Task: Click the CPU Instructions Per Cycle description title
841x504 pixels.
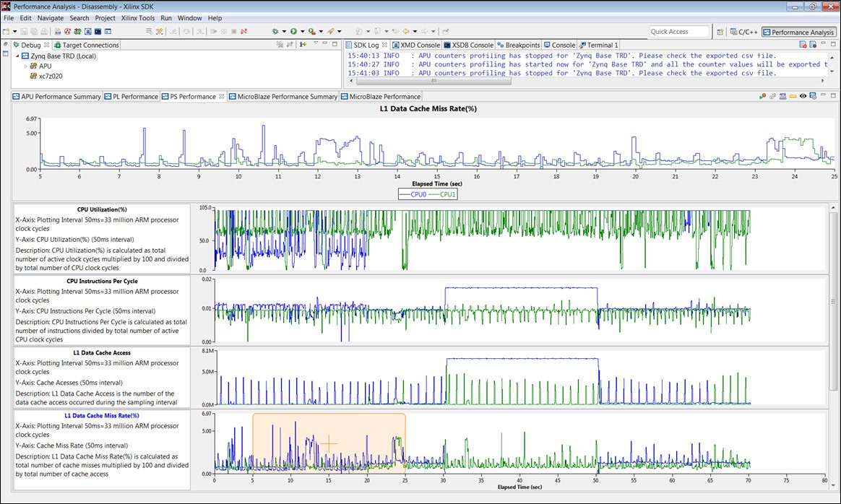Action: pos(102,281)
